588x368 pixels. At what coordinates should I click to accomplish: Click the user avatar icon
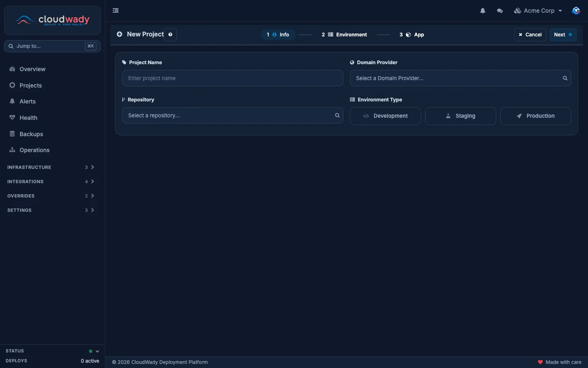point(576,11)
